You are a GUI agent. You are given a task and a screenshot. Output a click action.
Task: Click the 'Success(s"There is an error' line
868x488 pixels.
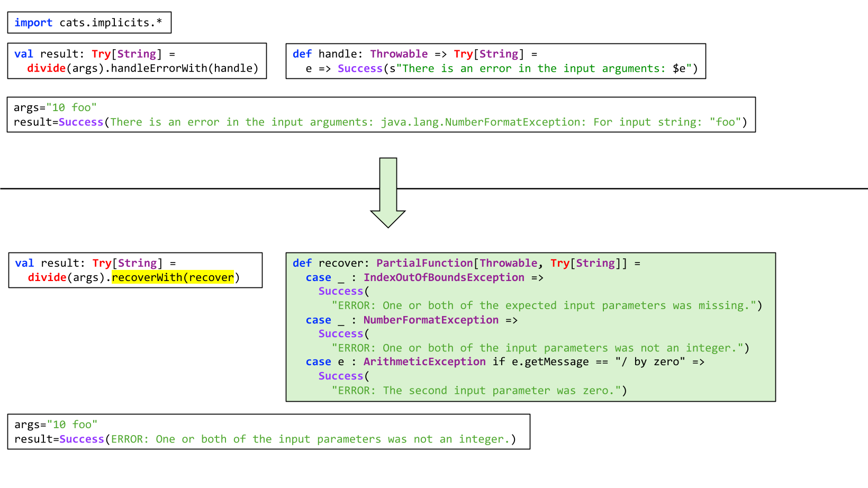coord(502,68)
